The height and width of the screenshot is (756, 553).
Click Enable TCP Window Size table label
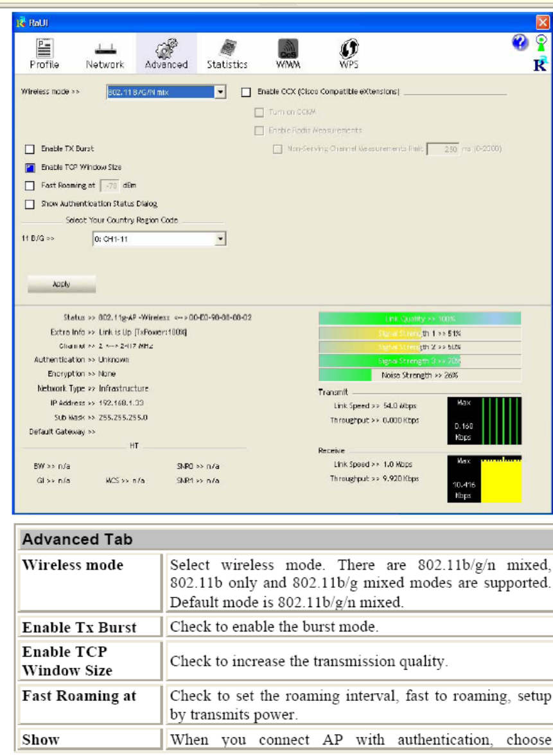point(67,661)
